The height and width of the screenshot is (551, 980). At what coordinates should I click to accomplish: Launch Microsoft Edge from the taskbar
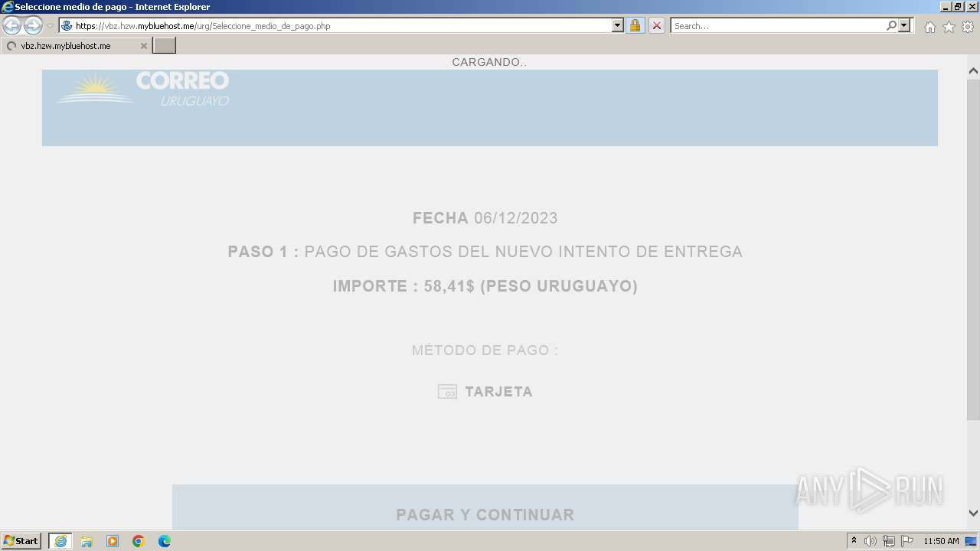tap(165, 541)
